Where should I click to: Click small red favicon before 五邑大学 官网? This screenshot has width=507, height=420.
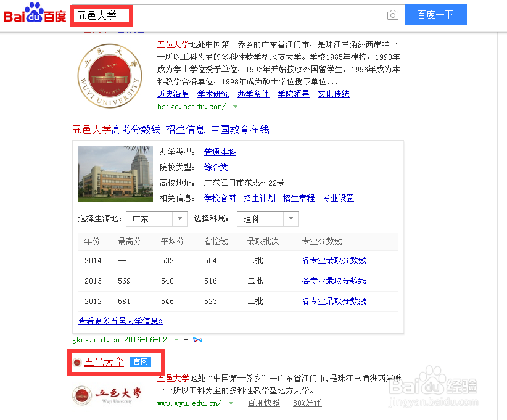pos(77,363)
